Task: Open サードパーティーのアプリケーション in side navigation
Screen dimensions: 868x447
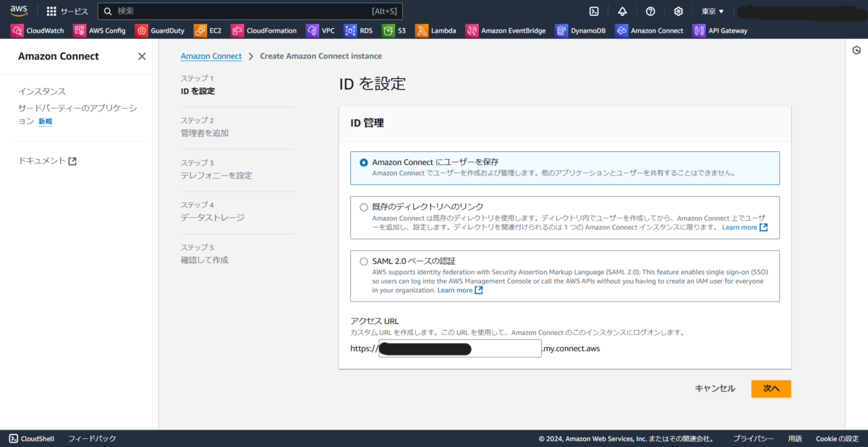Action: [x=77, y=114]
